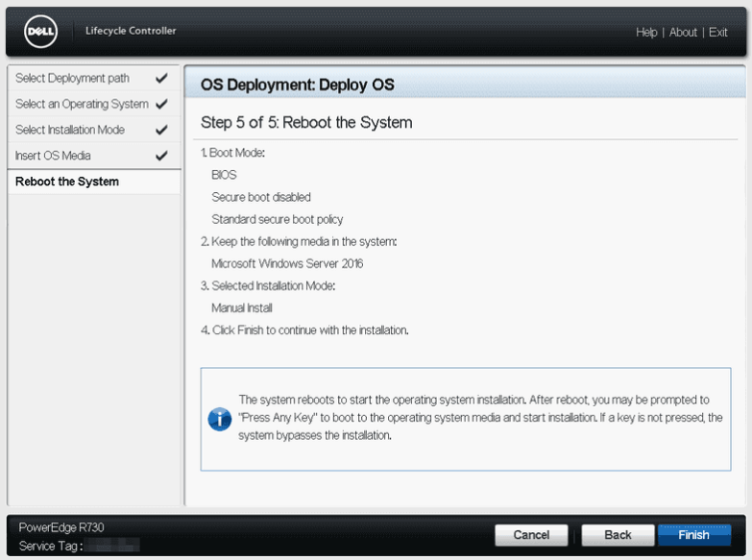
Task: Click checkmark beside Select an Operating System
Action: pos(160,104)
